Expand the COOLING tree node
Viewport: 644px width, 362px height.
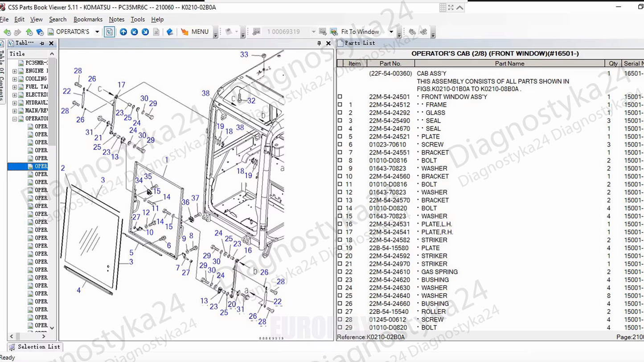click(x=15, y=79)
